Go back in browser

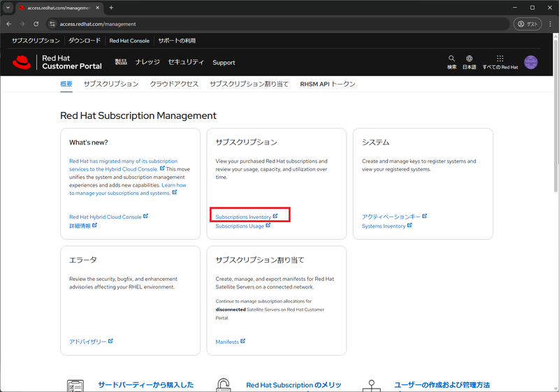tap(9, 24)
